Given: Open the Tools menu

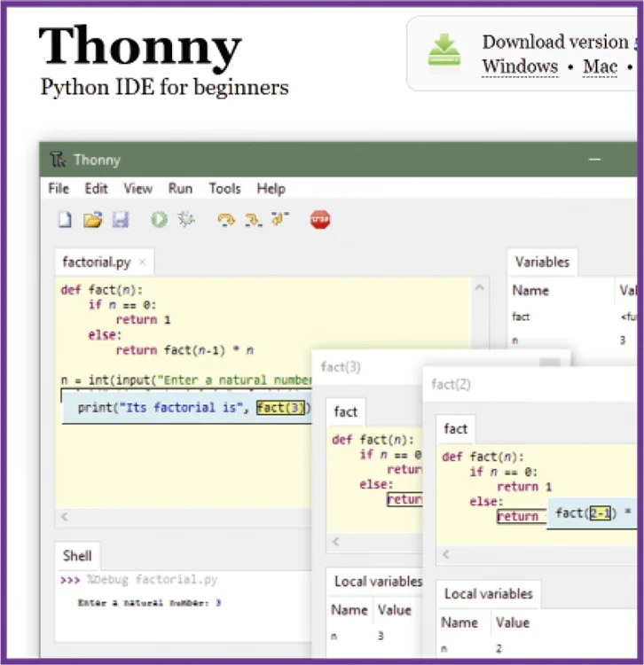Looking at the screenshot, I should pyautogui.click(x=224, y=188).
